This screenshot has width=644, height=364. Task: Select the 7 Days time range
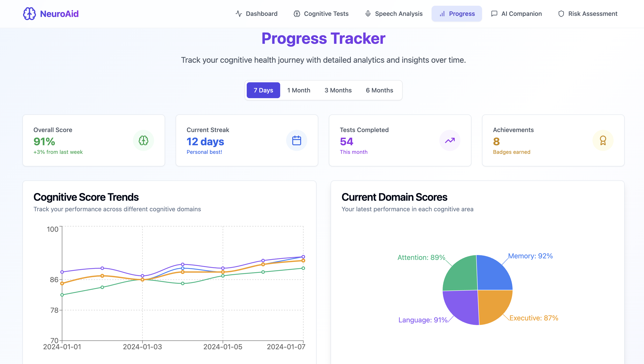tap(263, 90)
